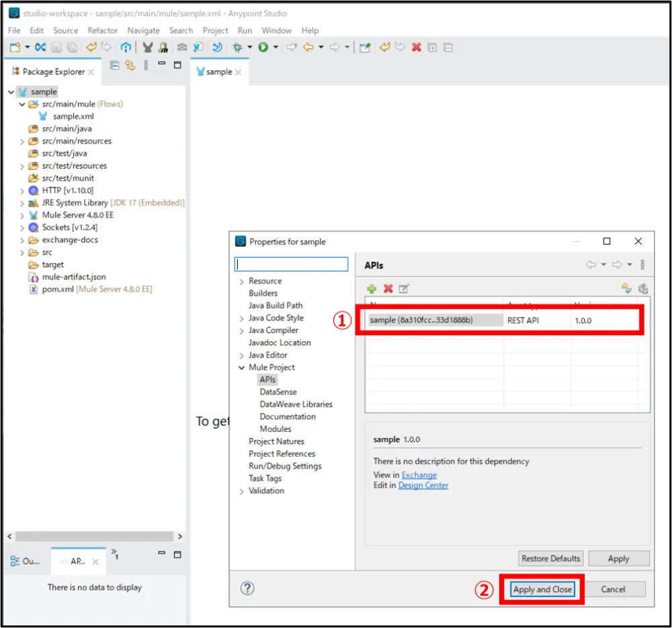Select sample (8a310fcc..33d1888b) API row
This screenshot has width=672, height=628.
point(501,320)
